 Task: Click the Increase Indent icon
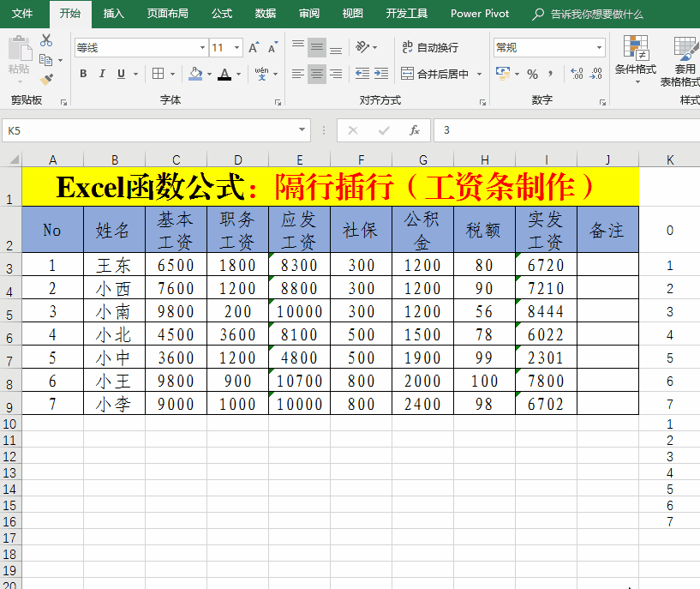coord(383,75)
